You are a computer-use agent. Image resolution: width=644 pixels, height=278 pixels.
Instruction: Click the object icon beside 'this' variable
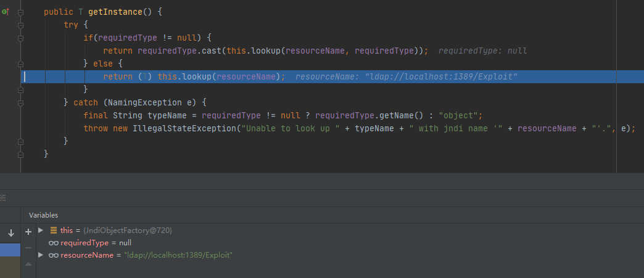pos(54,230)
